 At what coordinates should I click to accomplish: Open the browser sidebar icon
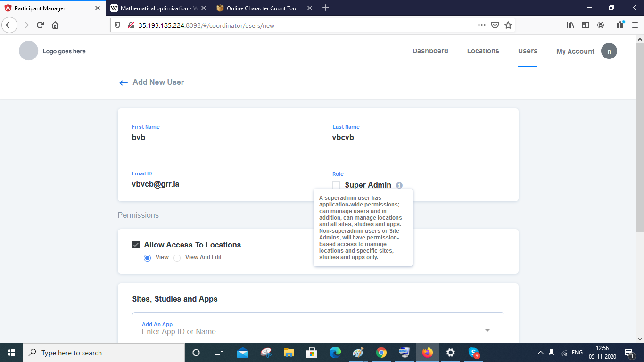click(586, 25)
